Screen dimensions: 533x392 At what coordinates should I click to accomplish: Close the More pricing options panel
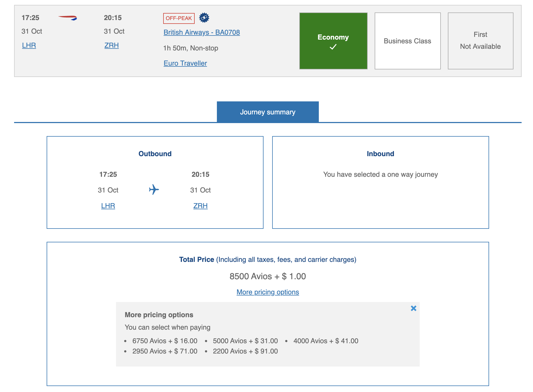coord(413,308)
